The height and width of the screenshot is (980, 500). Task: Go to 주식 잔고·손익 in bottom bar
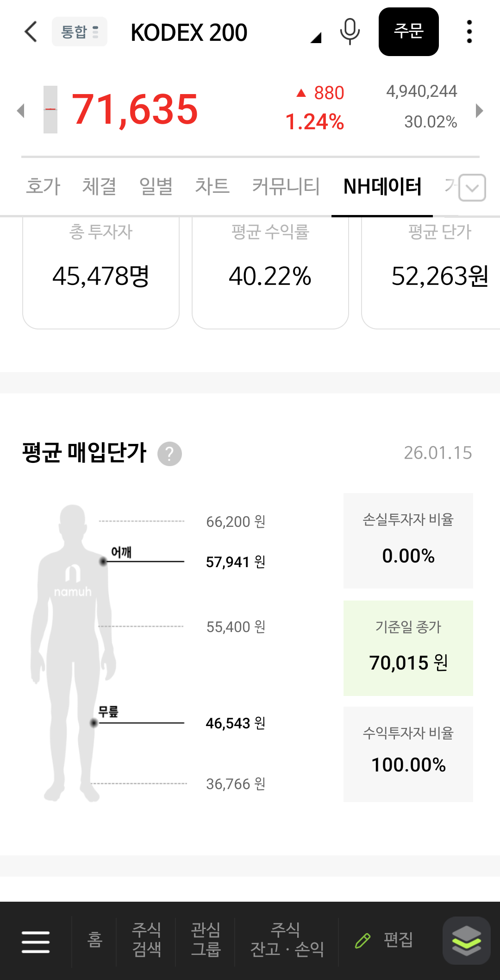(287, 940)
